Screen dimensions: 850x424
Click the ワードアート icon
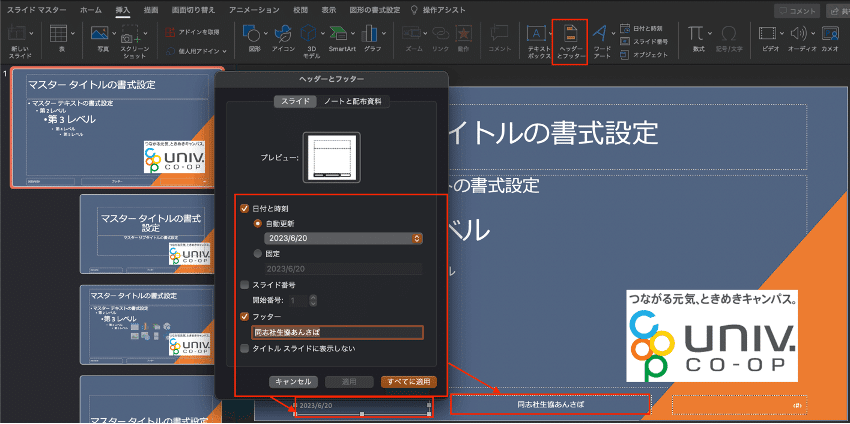[599, 34]
